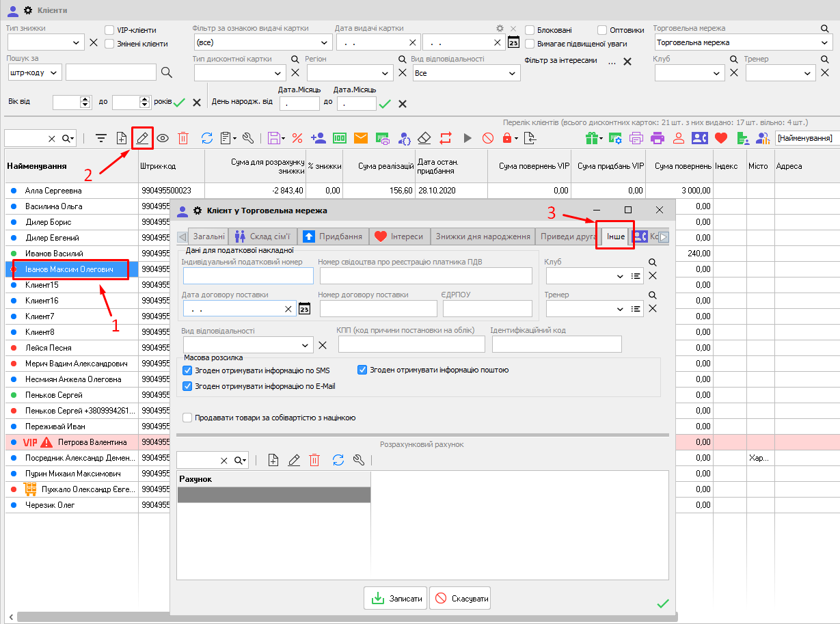840x624 pixels.
Task: Click the blue refresh icon in main toolbar
Action: [206, 138]
